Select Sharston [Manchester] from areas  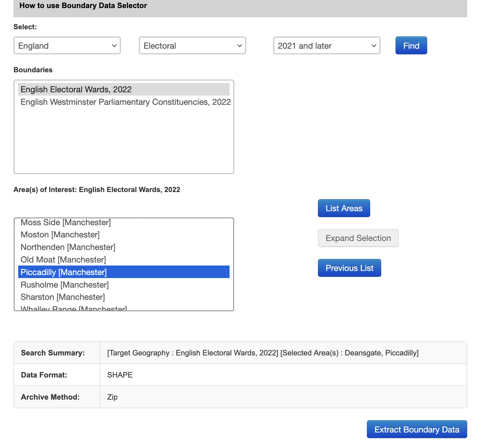pyautogui.click(x=63, y=297)
